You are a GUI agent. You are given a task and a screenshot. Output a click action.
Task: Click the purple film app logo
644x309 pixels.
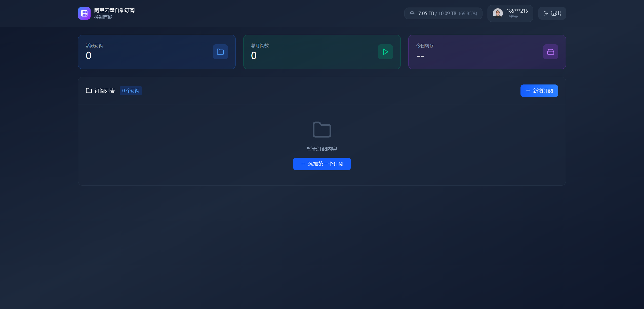pos(84,13)
